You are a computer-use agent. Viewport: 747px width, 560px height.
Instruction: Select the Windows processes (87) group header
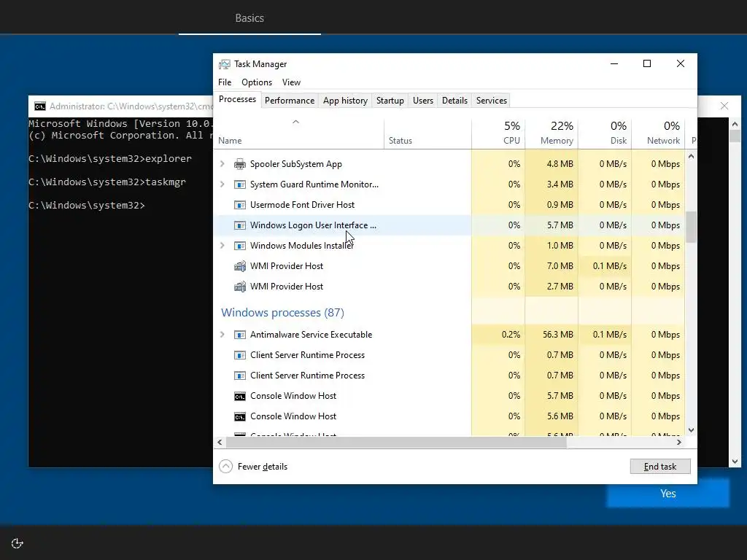point(282,312)
